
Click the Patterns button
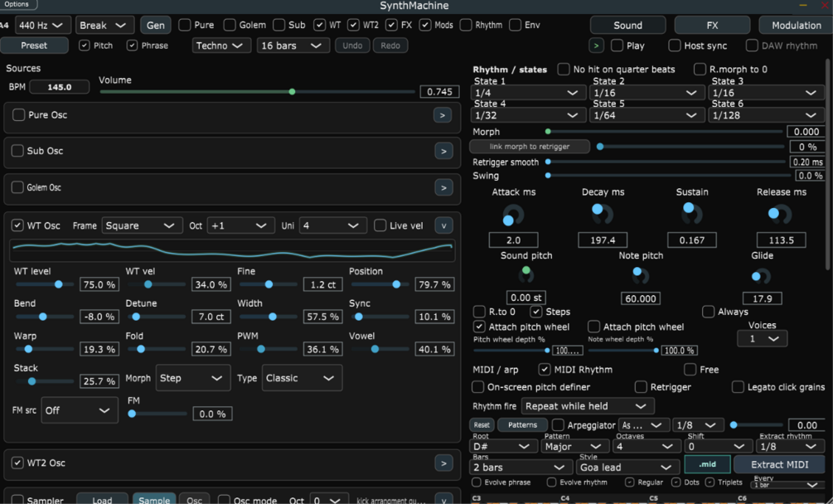(522, 425)
